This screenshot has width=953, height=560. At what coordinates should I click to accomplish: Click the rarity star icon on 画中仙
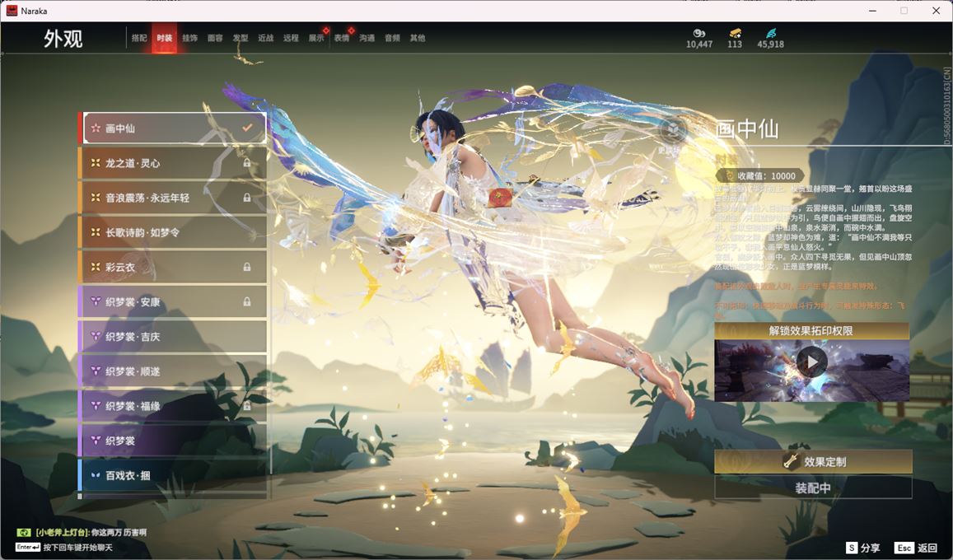point(96,128)
